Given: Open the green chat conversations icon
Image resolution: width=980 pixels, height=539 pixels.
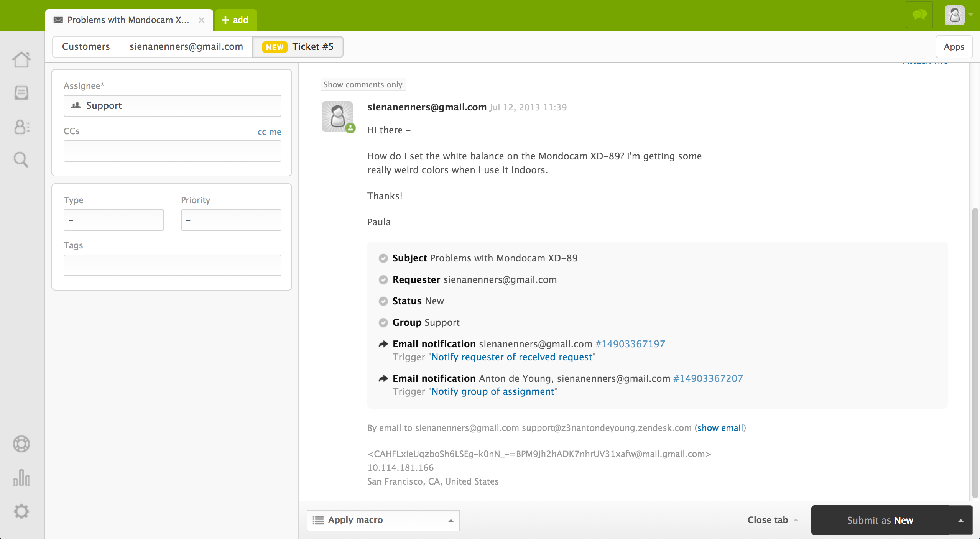Looking at the screenshot, I should [919, 15].
